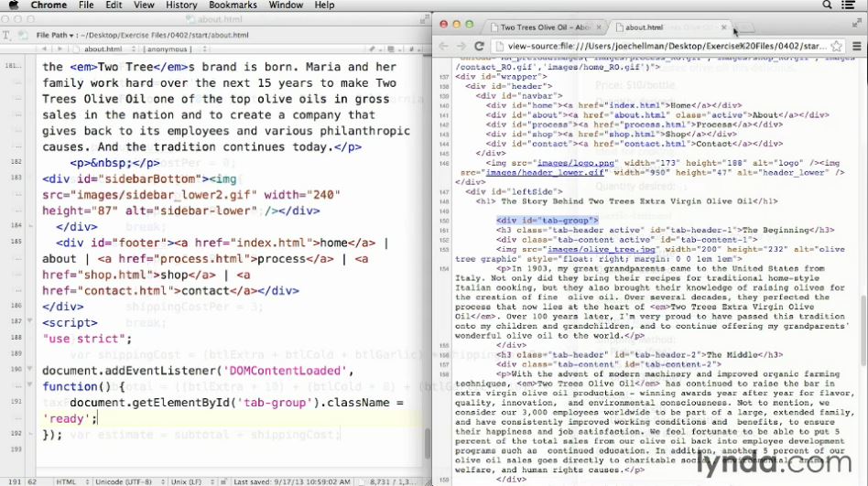
Task: Enter full screen in the editor window
Action: pyautogui.click(x=424, y=19)
